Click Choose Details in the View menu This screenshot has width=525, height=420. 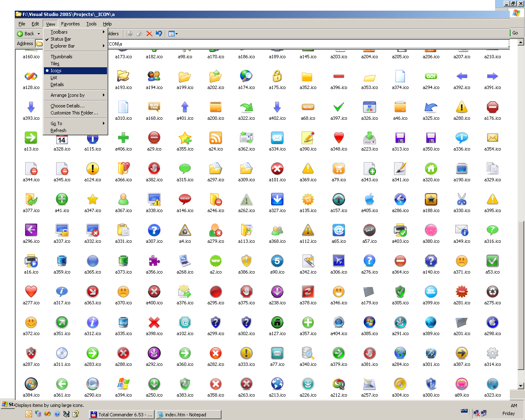click(75, 106)
